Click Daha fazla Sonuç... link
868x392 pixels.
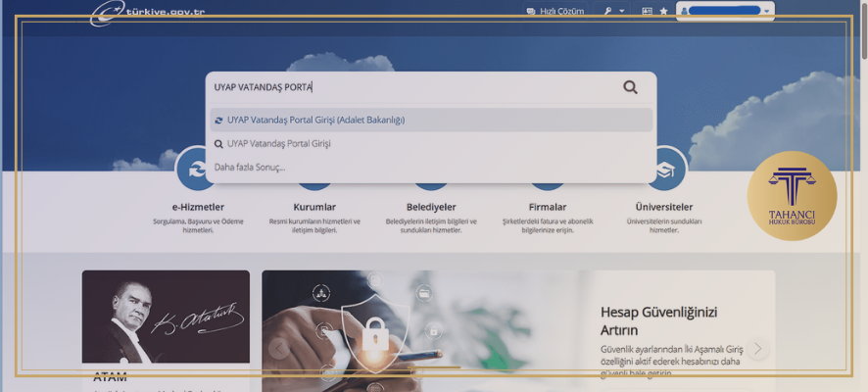point(250,167)
